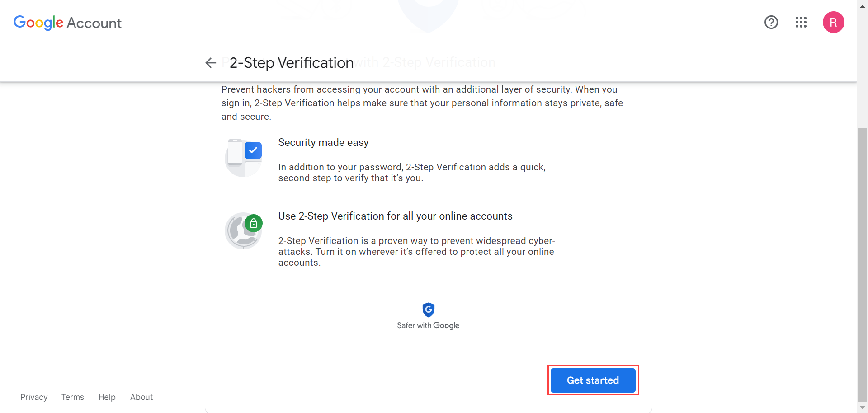
Task: Open the About menu item
Action: 141,397
